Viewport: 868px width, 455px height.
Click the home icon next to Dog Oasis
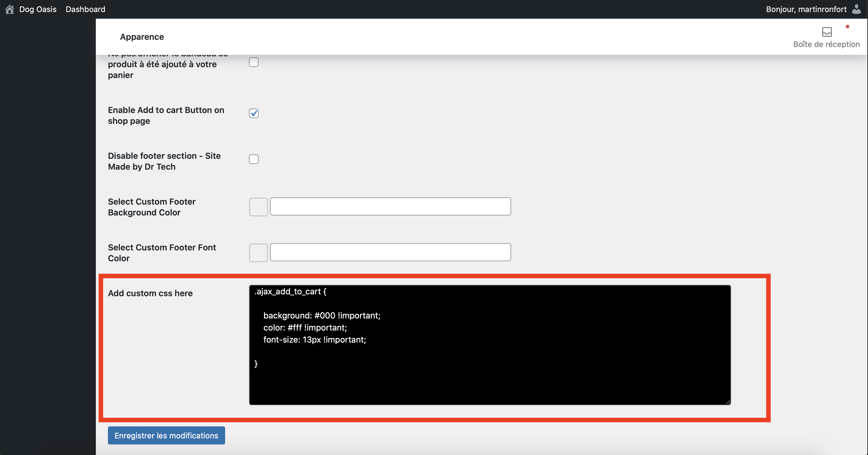pos(9,9)
